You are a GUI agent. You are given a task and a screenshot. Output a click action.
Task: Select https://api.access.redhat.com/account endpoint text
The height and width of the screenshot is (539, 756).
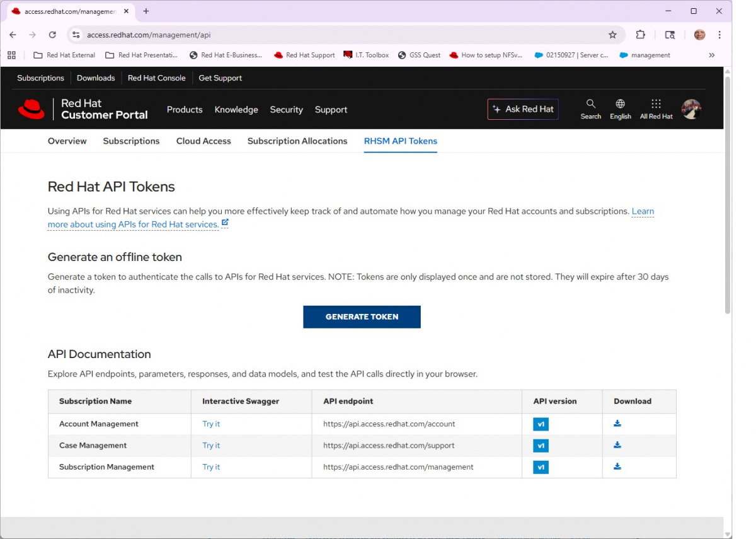pos(389,424)
